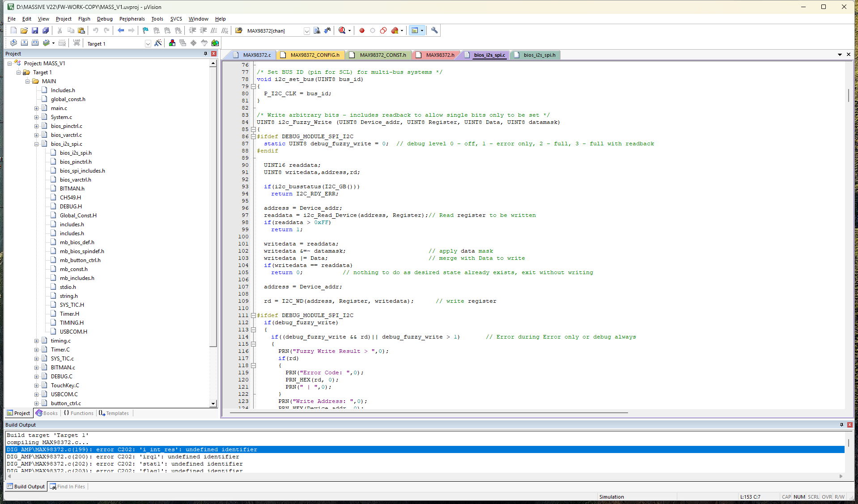This screenshot has width=858, height=504.
Task: Click project tree scrollbar down arrow
Action: [x=213, y=403]
